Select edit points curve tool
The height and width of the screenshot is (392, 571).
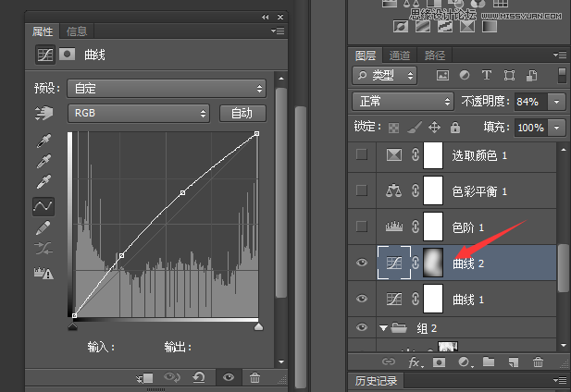click(43, 206)
